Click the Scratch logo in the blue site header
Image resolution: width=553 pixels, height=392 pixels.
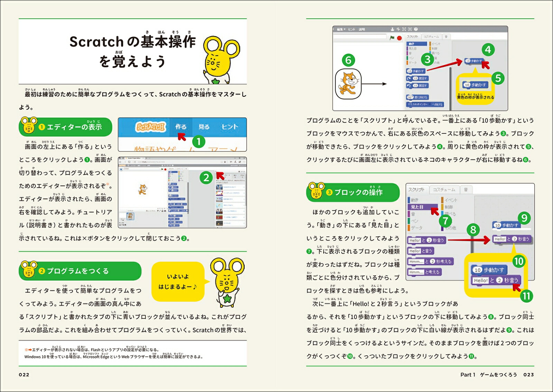151,127
